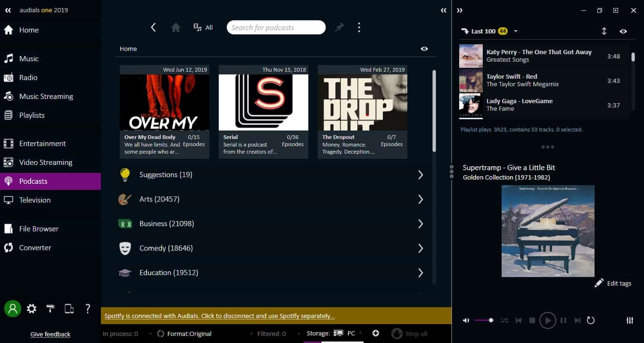Open The Dropout podcast card

(x=363, y=112)
